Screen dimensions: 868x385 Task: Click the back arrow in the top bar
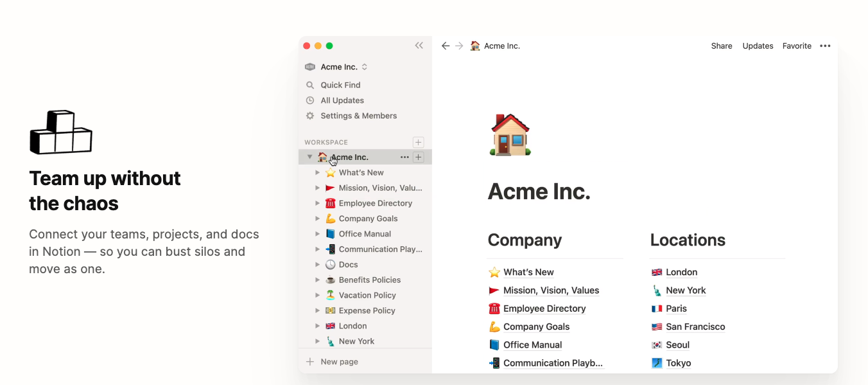click(x=446, y=46)
